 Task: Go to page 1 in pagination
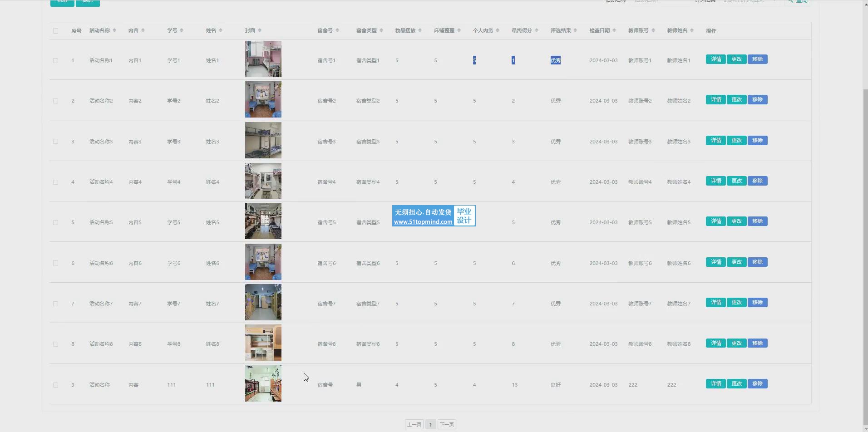[x=430, y=424]
